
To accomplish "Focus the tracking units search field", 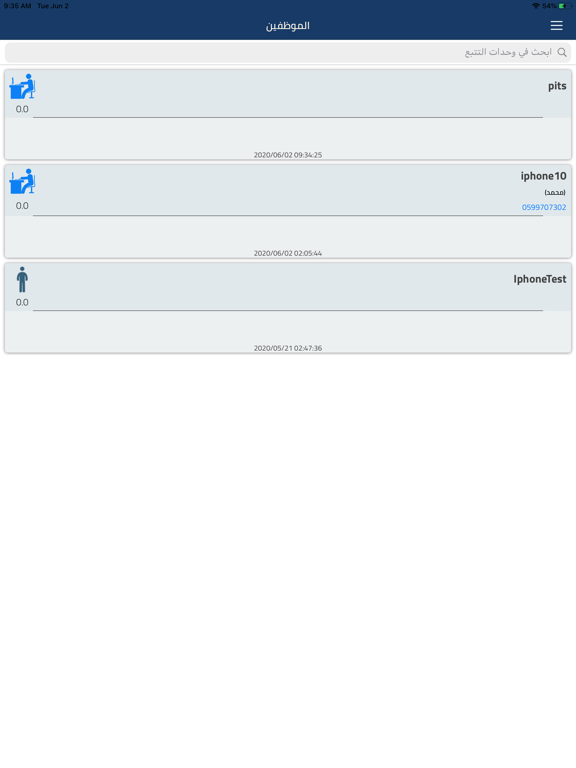I will tap(288, 52).
